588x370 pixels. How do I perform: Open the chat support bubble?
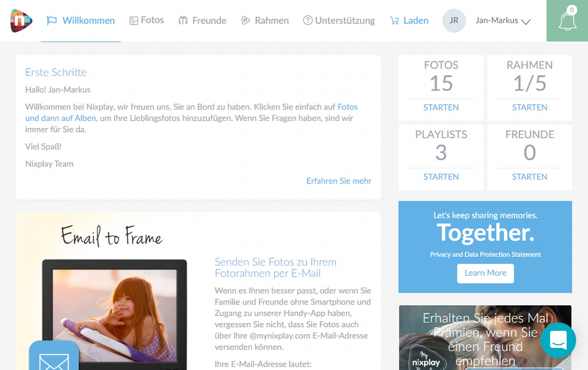pos(558,340)
